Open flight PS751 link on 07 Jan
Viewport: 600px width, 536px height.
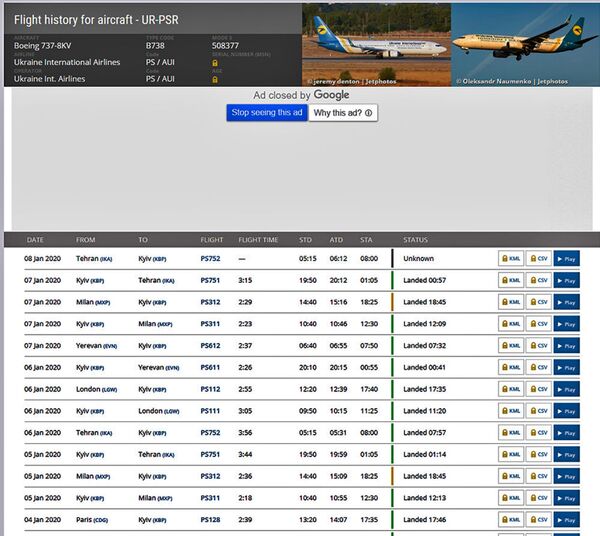210,280
